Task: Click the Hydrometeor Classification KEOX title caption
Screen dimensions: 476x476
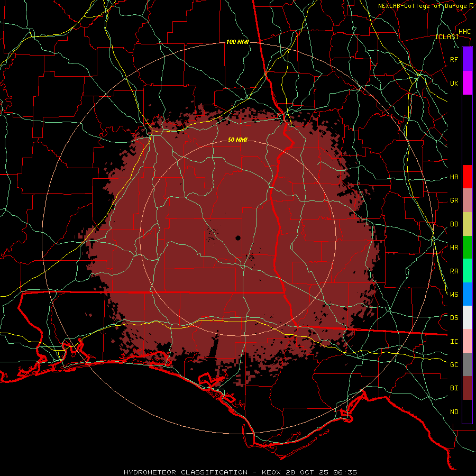Action: click(240, 472)
